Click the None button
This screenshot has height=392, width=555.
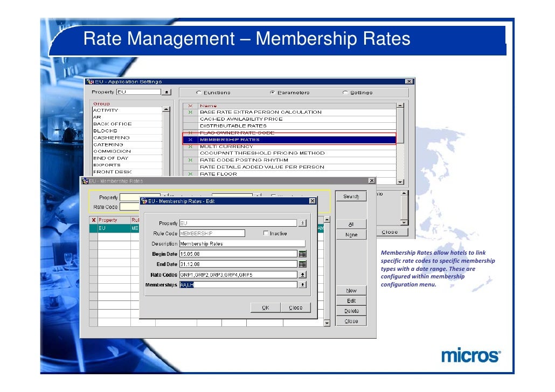(351, 235)
